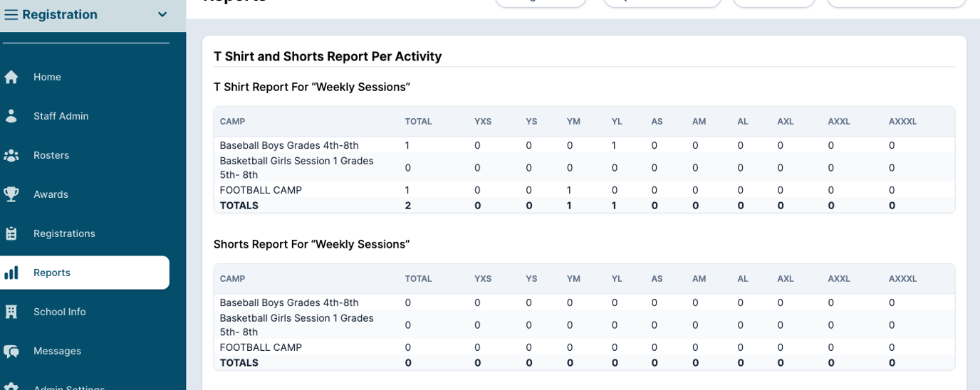Click the CAMP header in Shorts table

(232, 279)
